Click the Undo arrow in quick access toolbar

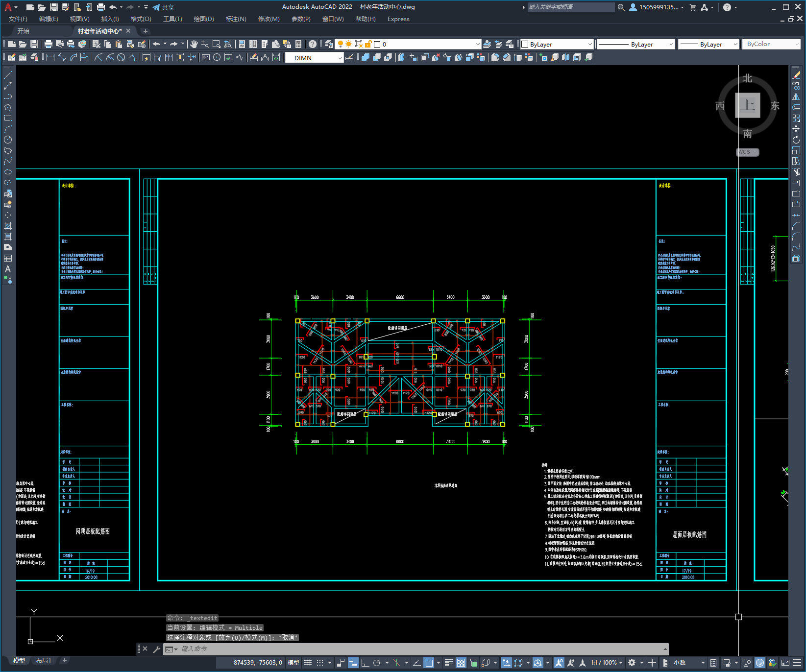pos(113,7)
